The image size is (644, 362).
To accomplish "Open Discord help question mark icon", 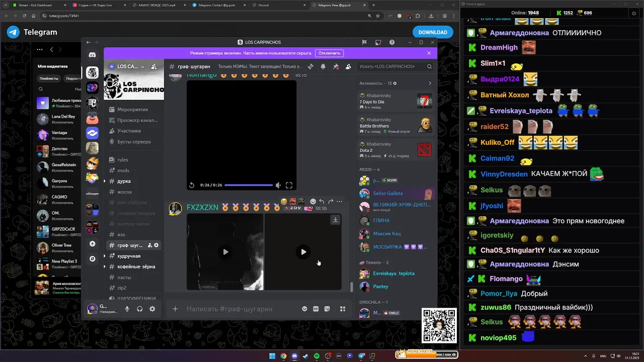I will (x=392, y=42).
